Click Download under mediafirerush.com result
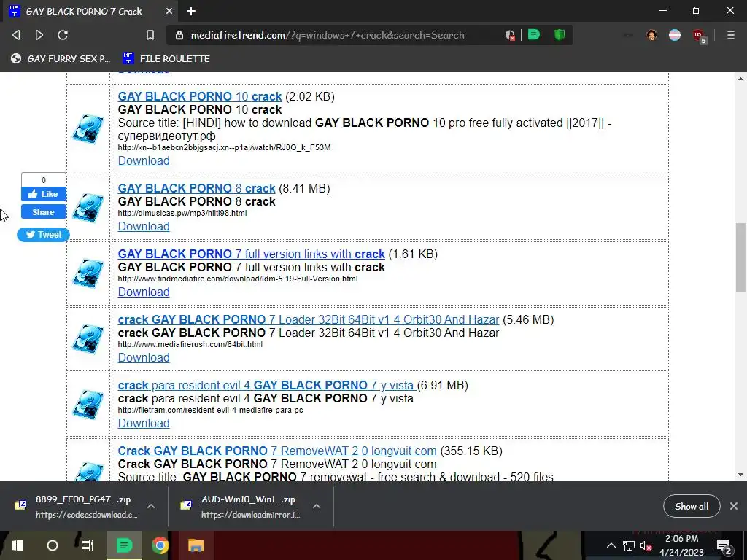The height and width of the screenshot is (560, 747). click(144, 357)
